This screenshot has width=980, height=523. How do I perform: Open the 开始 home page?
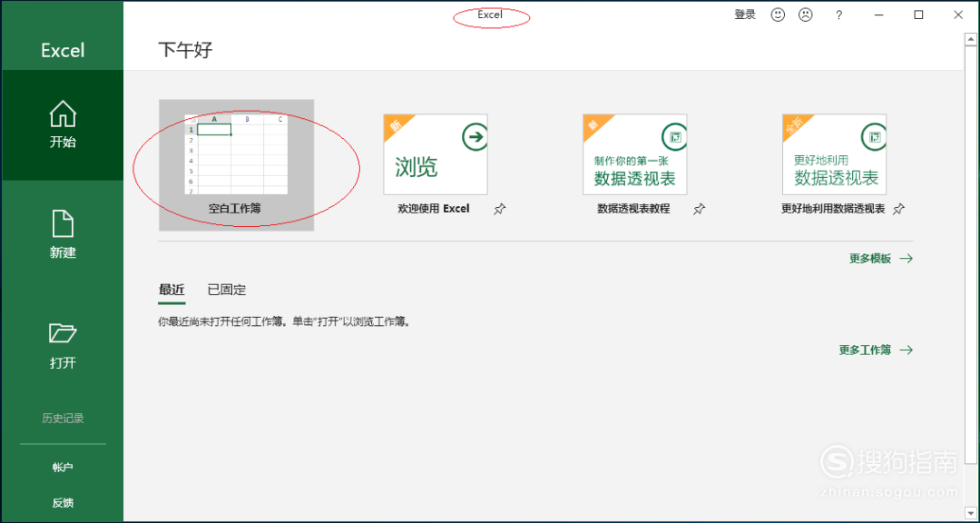click(x=63, y=125)
